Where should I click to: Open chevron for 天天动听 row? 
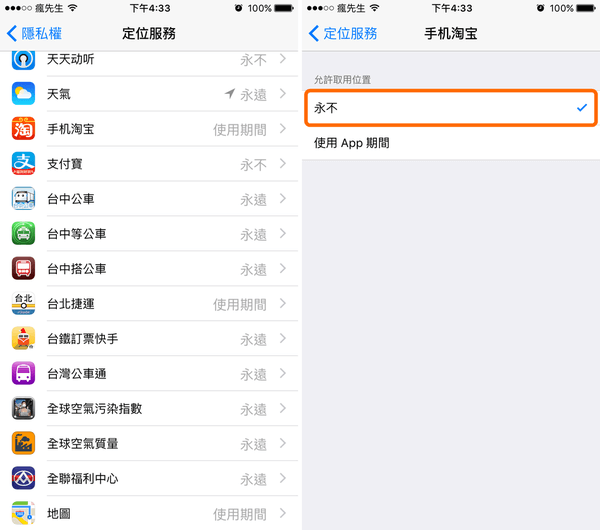pyautogui.click(x=283, y=59)
